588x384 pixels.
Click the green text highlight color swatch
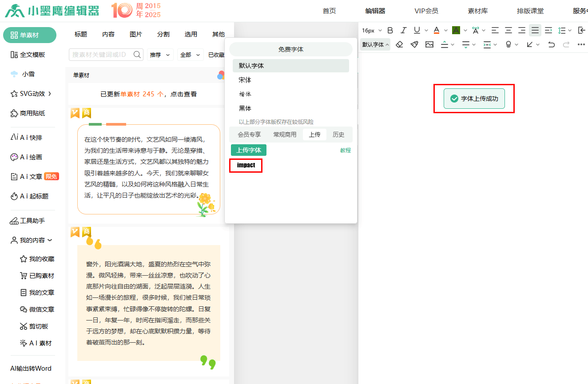coord(457,30)
